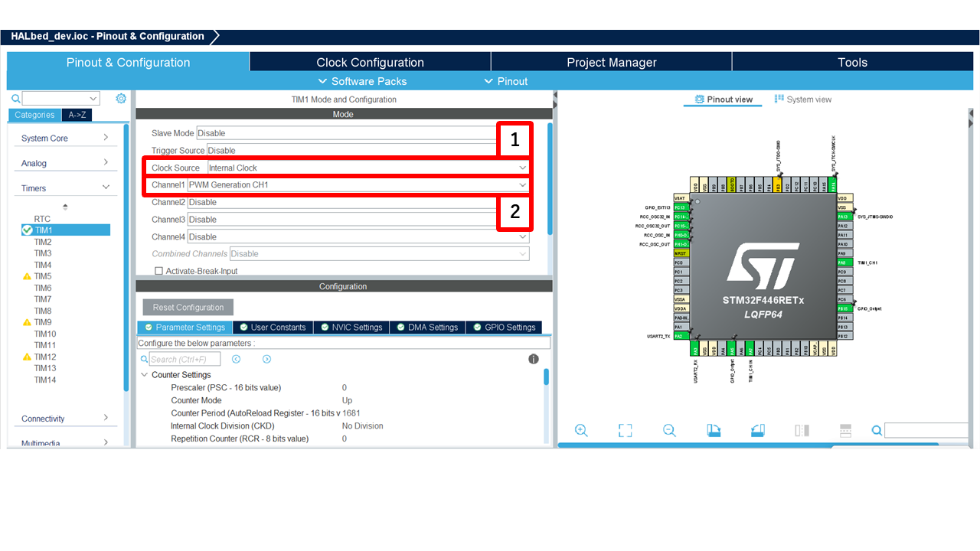
Task: Select TIM2 in the timers list
Action: (x=43, y=242)
